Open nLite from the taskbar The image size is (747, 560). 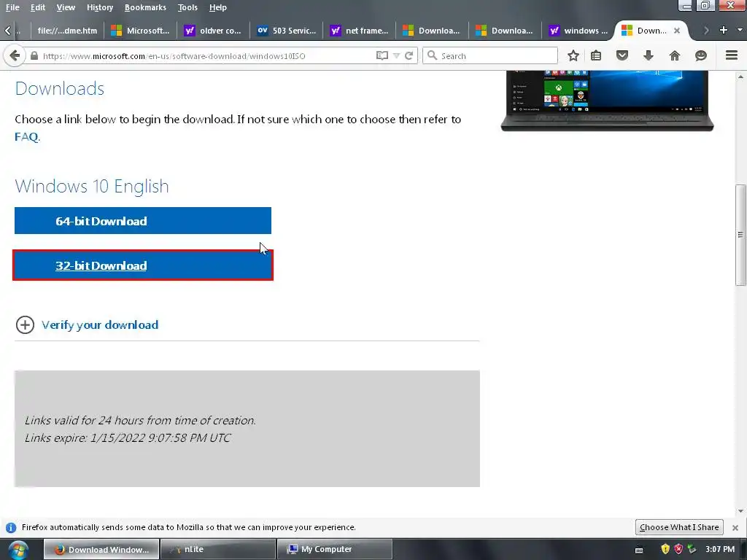tap(217, 550)
